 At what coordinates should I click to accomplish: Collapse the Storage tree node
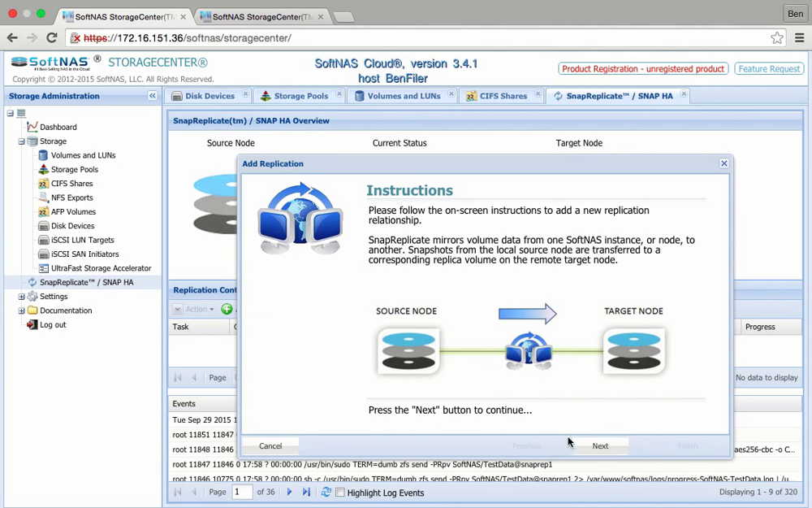click(21, 141)
